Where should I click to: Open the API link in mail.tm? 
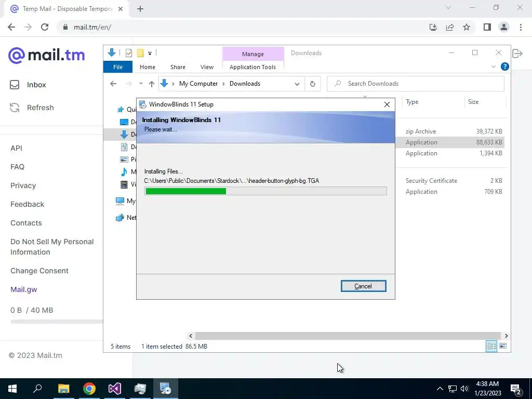point(16,148)
